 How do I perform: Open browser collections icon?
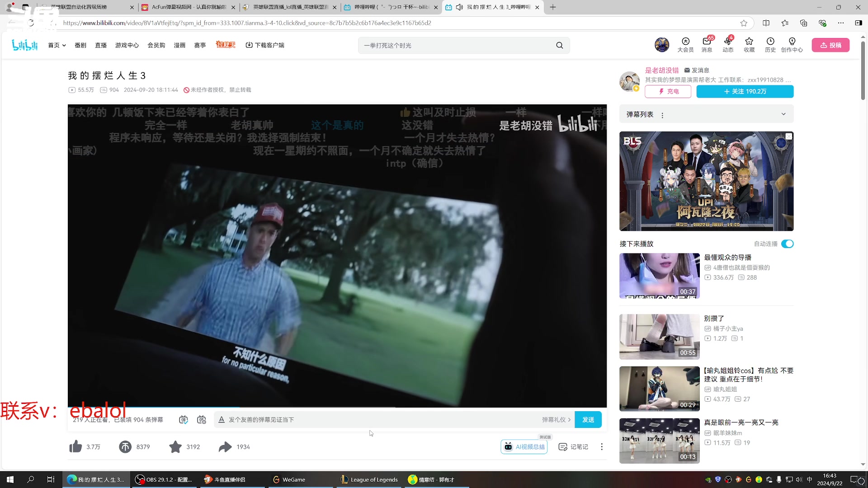click(x=803, y=23)
